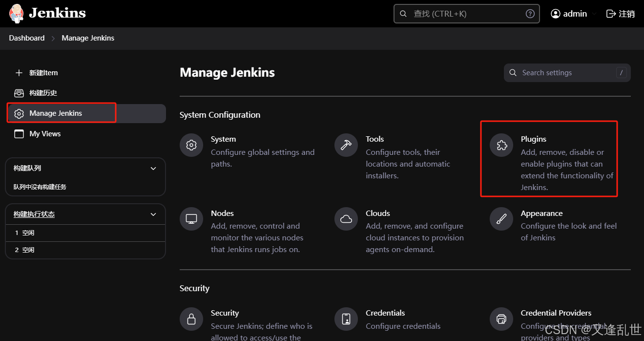Open the Security settings

[251, 324]
